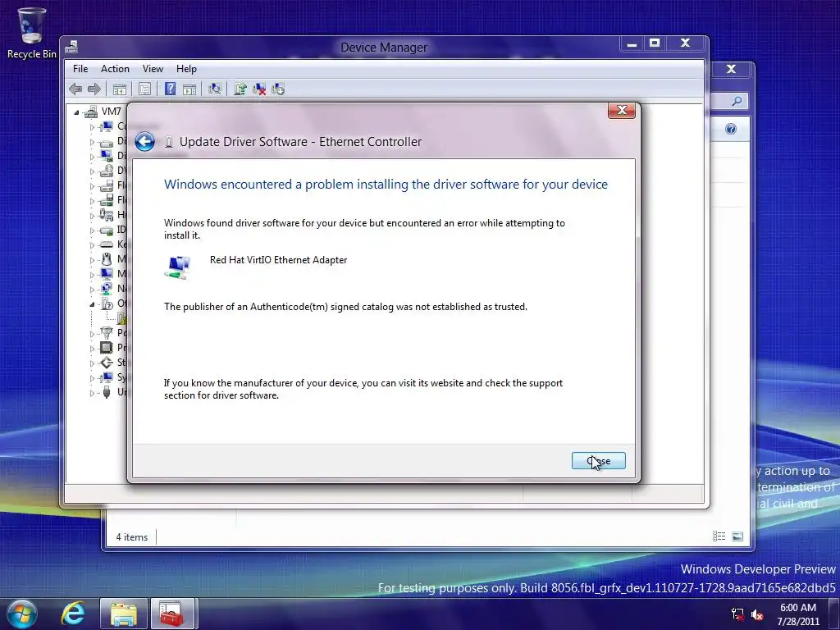The width and height of the screenshot is (840, 630).
Task: Click the search magnifier in background Explorer window
Action: coord(737,101)
